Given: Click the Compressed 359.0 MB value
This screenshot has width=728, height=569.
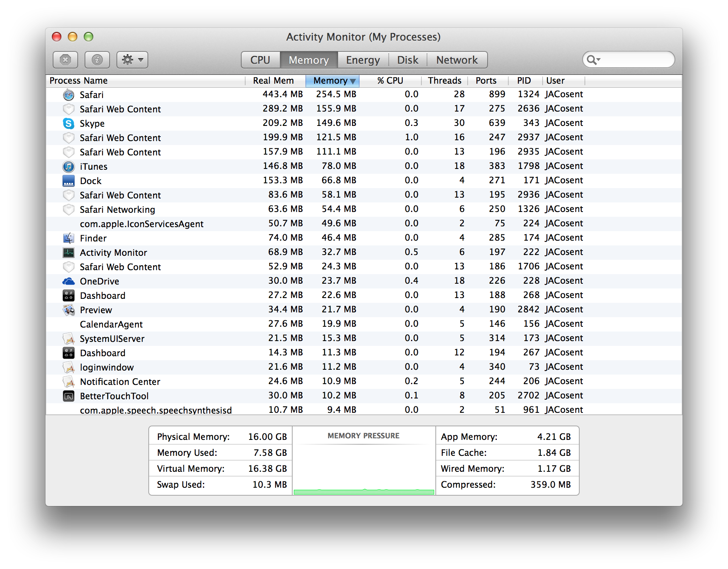Looking at the screenshot, I should 551,485.
